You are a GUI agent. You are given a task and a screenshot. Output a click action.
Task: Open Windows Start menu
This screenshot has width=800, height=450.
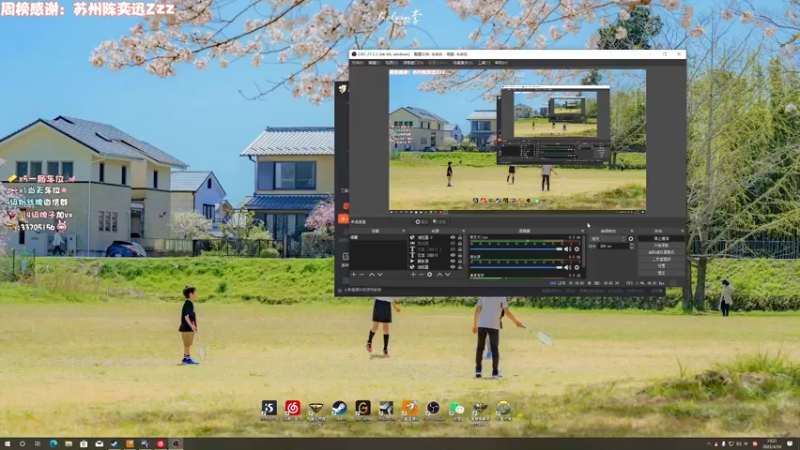point(7,444)
